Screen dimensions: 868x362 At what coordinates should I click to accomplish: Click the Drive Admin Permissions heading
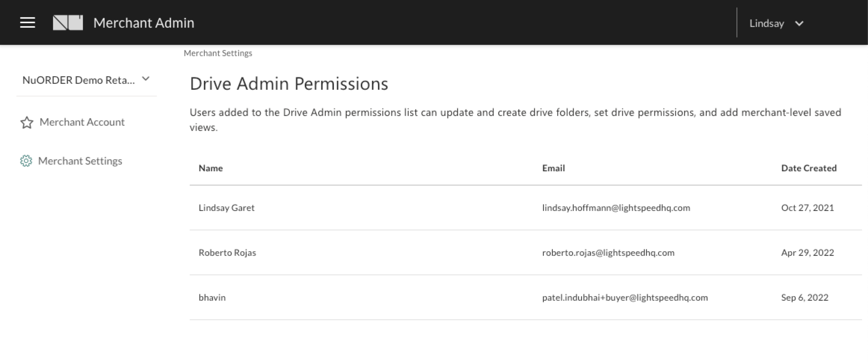coord(289,83)
